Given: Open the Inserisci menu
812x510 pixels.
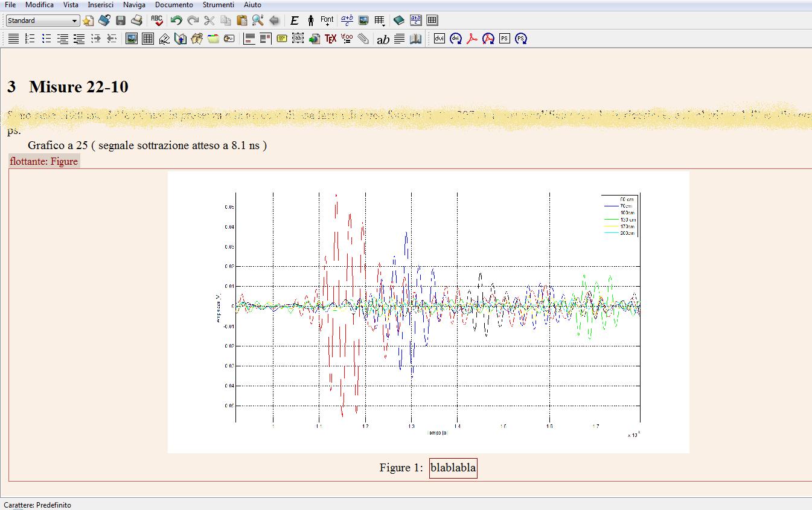Looking at the screenshot, I should [100, 5].
